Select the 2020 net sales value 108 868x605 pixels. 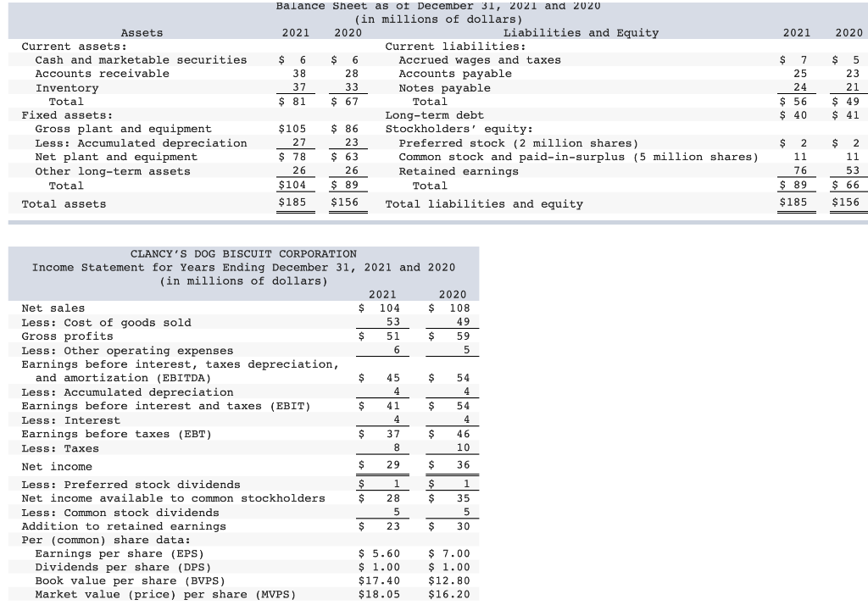tap(459, 308)
